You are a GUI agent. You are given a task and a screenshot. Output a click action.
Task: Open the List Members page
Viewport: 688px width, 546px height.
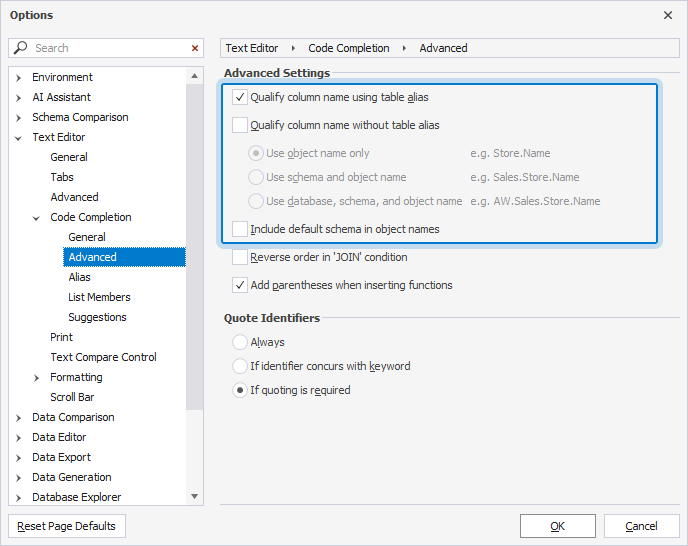(x=99, y=297)
